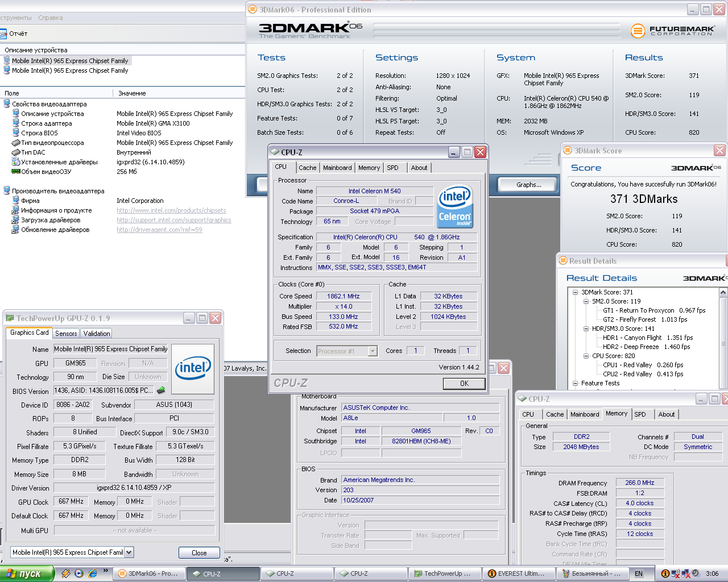Viewport: 728px width, 582px height.
Task: Open the About tab in front CPU-Z window
Action: click(x=419, y=168)
